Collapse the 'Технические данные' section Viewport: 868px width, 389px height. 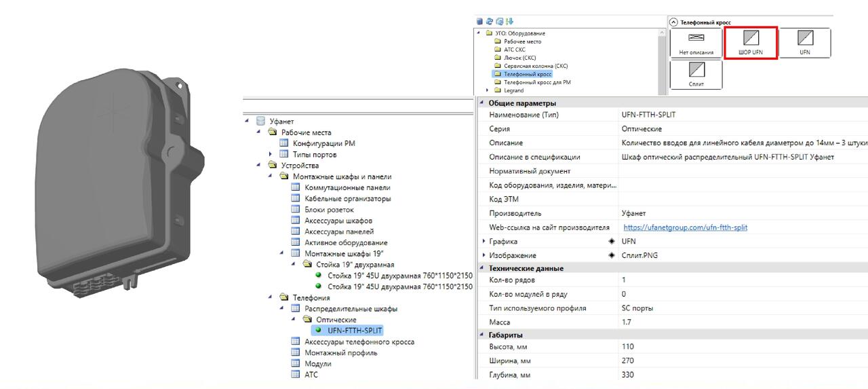tap(482, 268)
